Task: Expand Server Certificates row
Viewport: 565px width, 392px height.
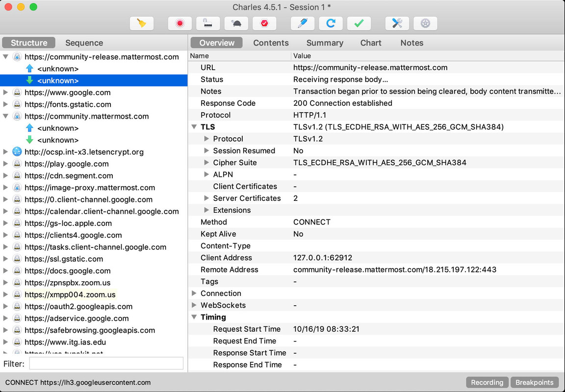Action: (206, 198)
